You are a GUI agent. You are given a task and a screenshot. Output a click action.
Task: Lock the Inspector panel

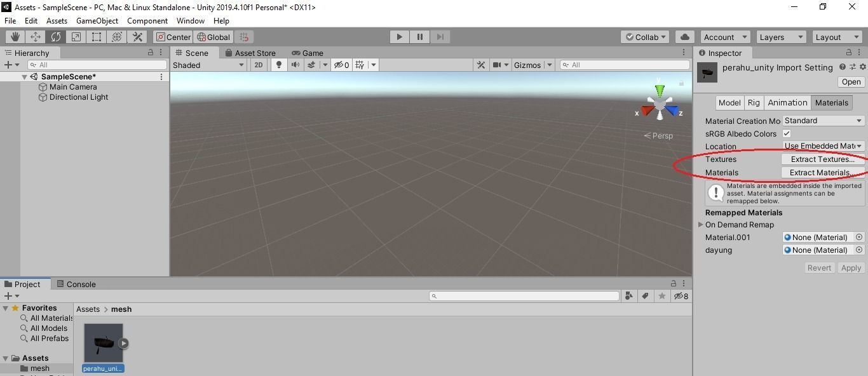click(x=849, y=53)
